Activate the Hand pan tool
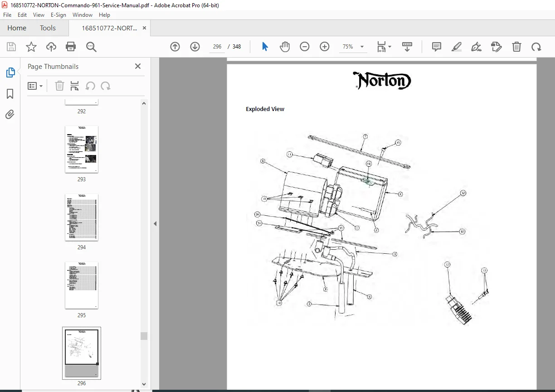 (285, 47)
